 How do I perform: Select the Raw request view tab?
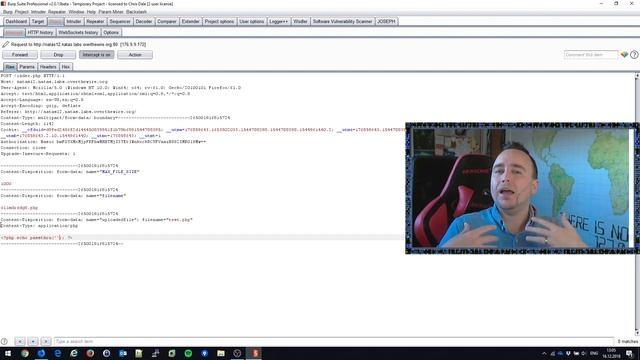click(10, 67)
